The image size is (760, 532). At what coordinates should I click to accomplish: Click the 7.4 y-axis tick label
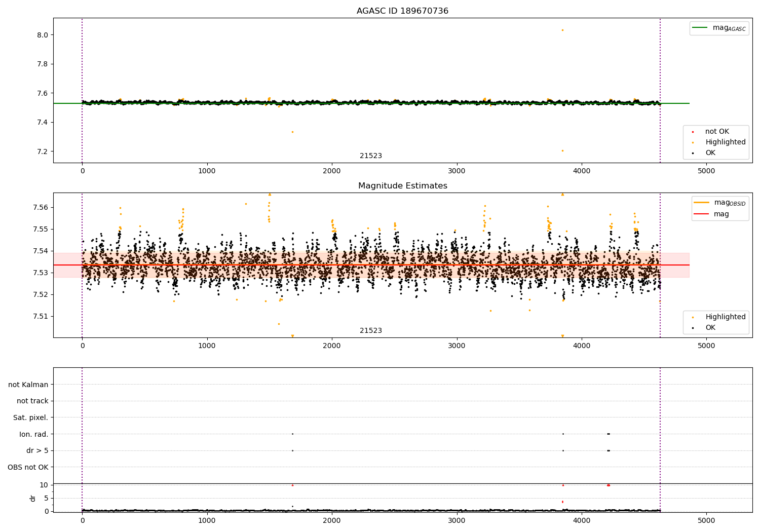(43, 122)
